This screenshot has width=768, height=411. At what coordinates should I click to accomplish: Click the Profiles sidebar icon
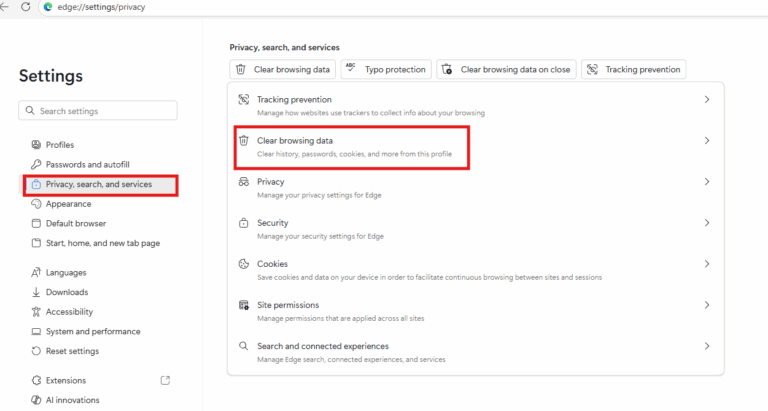36,145
